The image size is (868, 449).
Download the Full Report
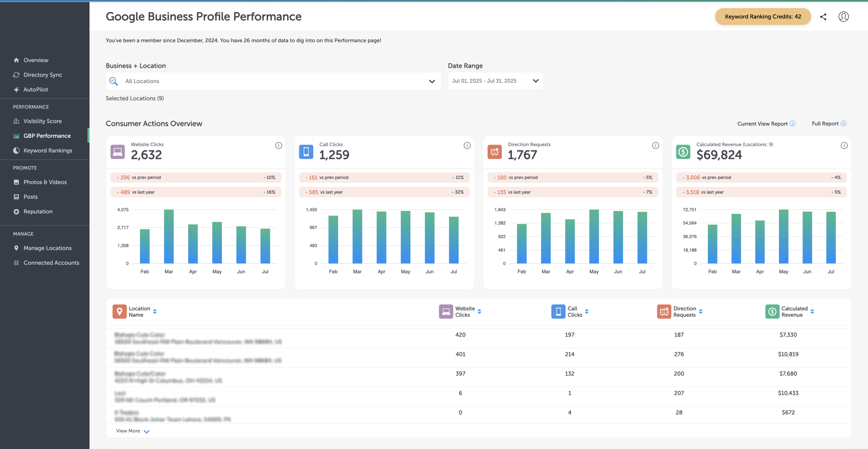coord(829,124)
